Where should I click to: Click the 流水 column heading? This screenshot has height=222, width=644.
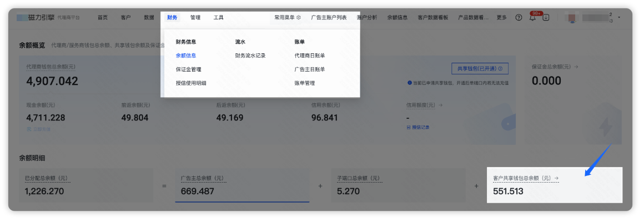pos(240,42)
